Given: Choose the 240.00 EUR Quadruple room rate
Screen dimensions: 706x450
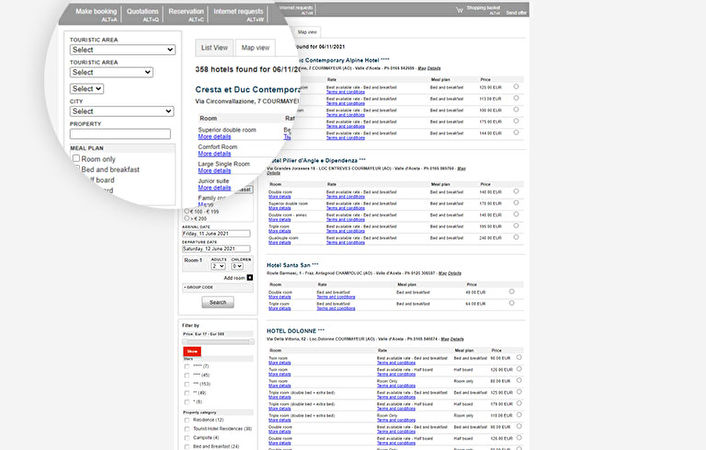Looking at the screenshot, I should pos(516,237).
